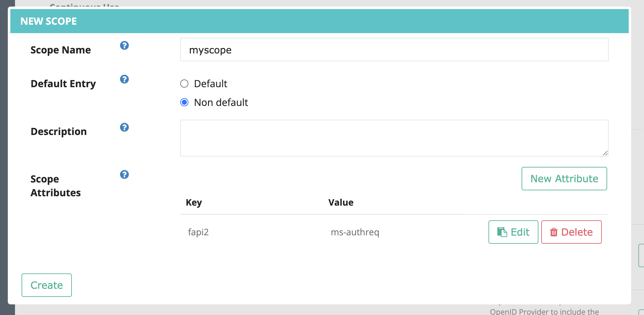
Task: Click the Key column header
Action: [x=194, y=202]
